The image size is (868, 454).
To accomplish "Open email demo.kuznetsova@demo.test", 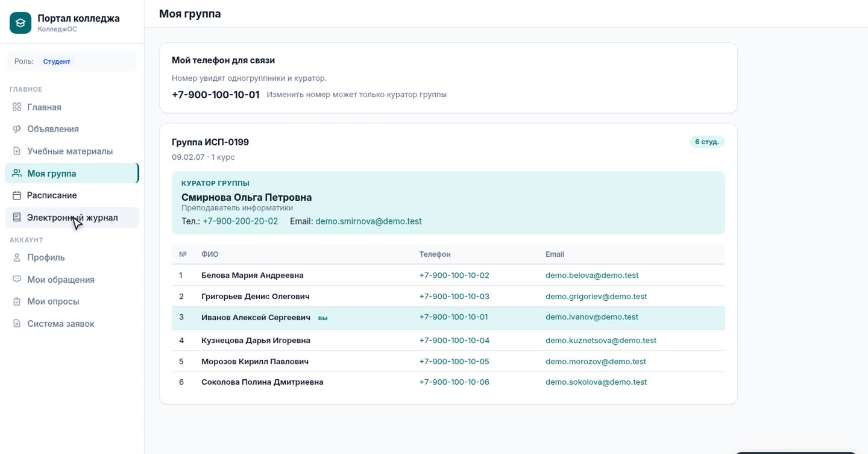I will tap(601, 340).
